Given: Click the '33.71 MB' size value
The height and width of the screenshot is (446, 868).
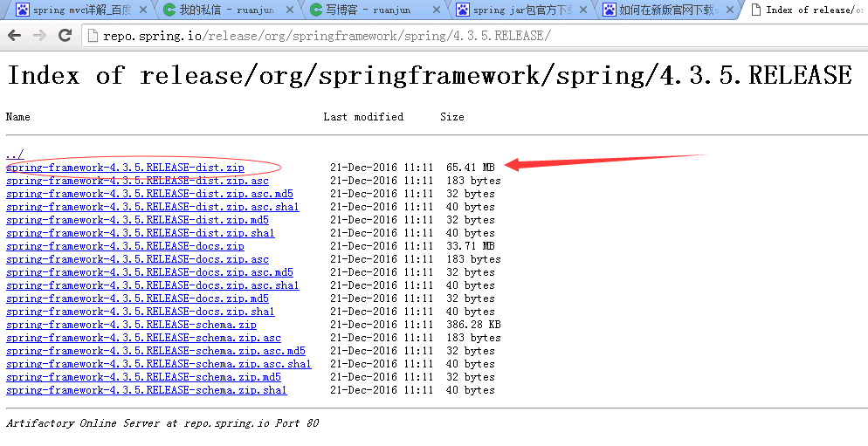Looking at the screenshot, I should (x=471, y=246).
